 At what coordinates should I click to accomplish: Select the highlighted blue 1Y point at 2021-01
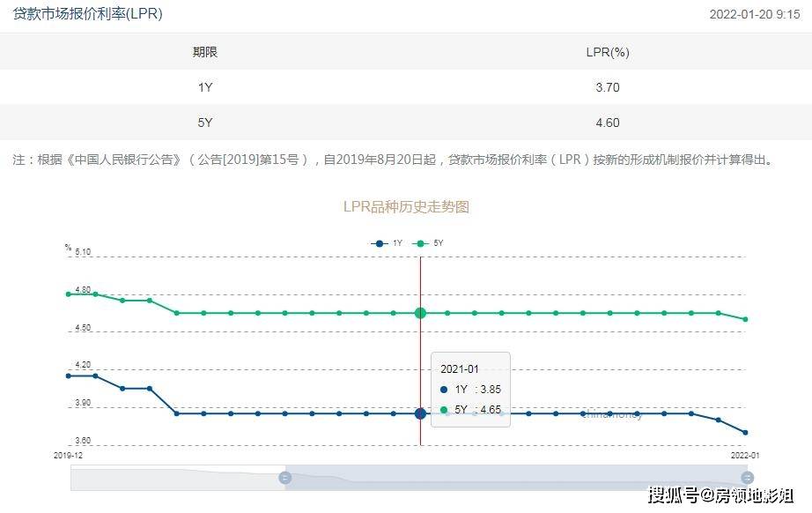(420, 413)
